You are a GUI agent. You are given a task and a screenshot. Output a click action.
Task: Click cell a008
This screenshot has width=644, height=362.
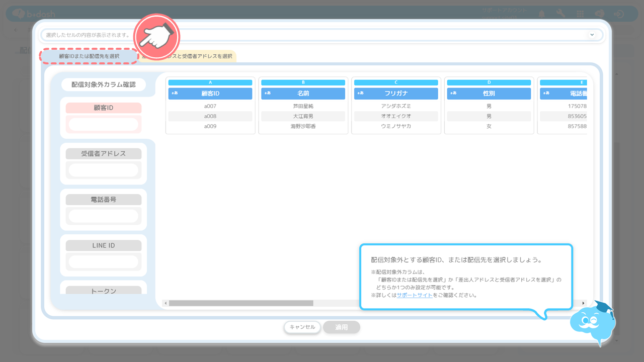210,116
